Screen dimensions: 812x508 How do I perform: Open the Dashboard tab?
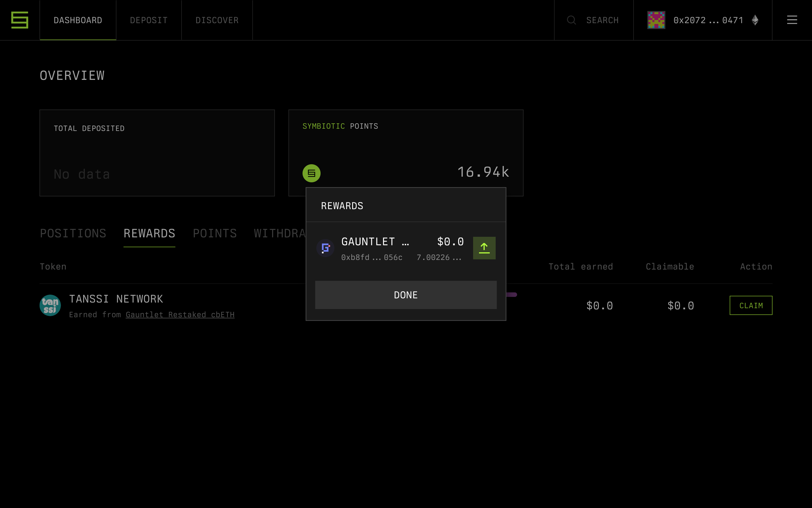pyautogui.click(x=78, y=20)
